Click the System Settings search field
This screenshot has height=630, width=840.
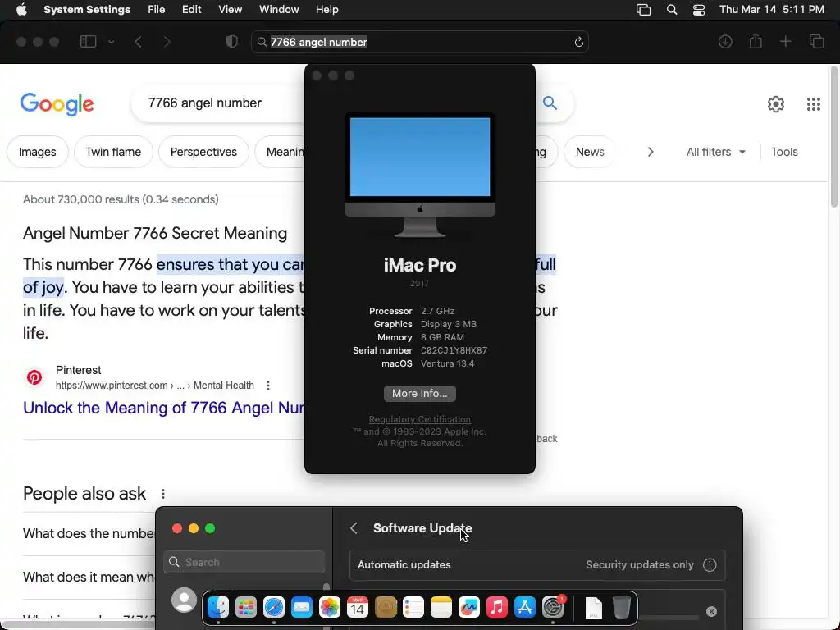point(244,562)
